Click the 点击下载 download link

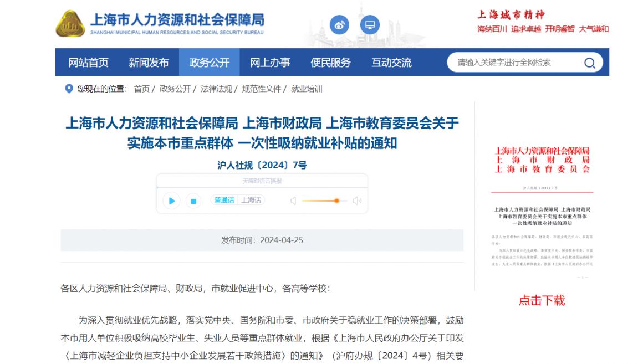pyautogui.click(x=542, y=301)
